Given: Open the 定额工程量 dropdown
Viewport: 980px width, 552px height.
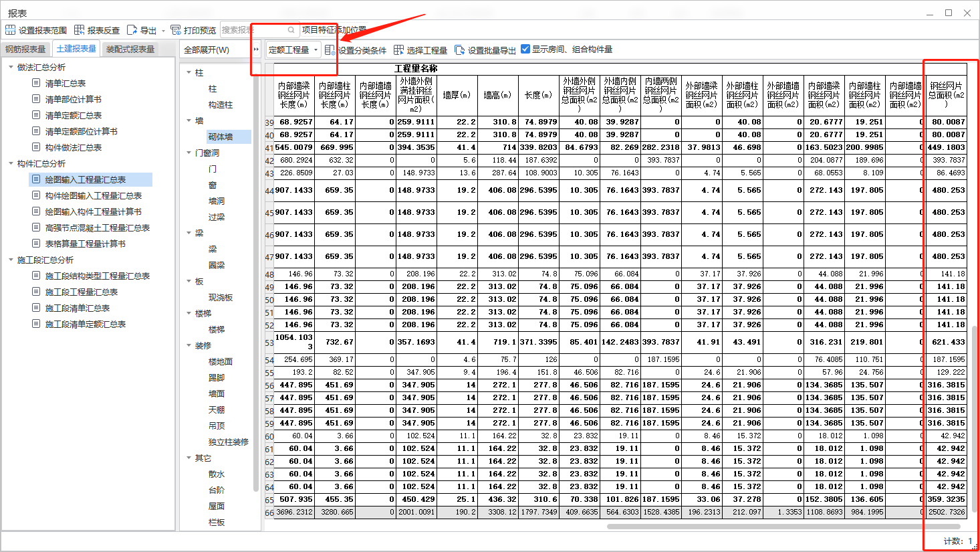Looking at the screenshot, I should pos(293,50).
